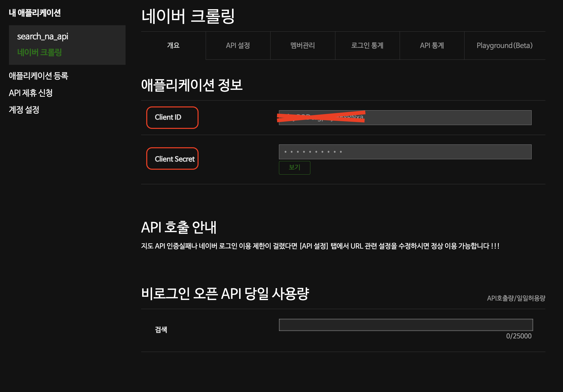Open 애플리케이션 등록 in the sidebar
563x392 pixels.
(39, 76)
